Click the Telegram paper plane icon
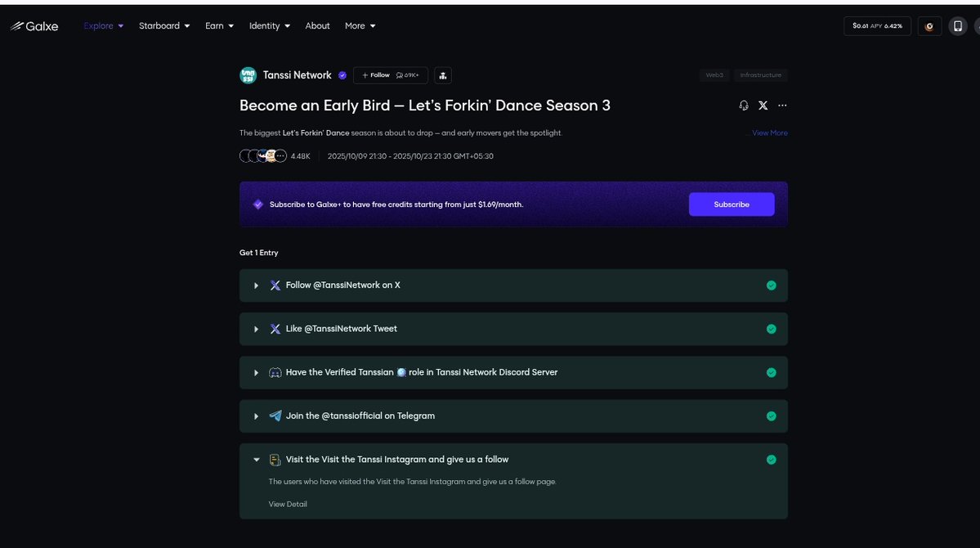 [x=275, y=416]
